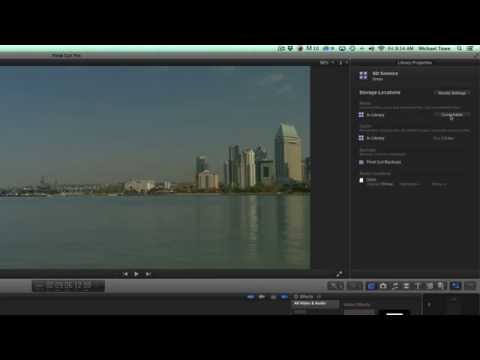Open the Wi-Fi menu bar icon
The width and height of the screenshot is (480, 360).
(x=381, y=49)
